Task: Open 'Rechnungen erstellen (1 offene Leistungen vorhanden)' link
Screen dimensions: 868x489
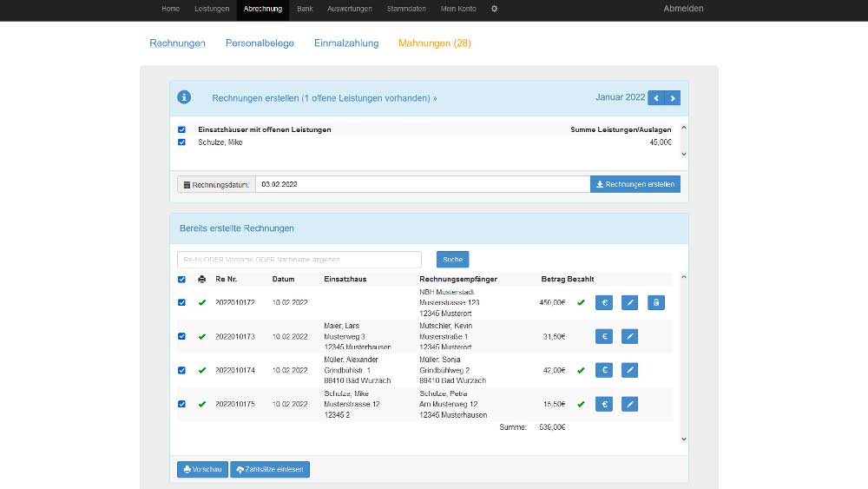Action: 325,98
